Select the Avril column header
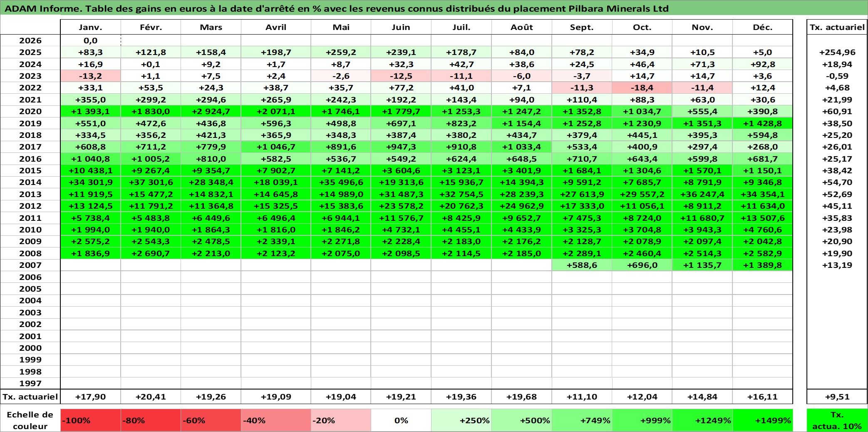 coord(276,27)
